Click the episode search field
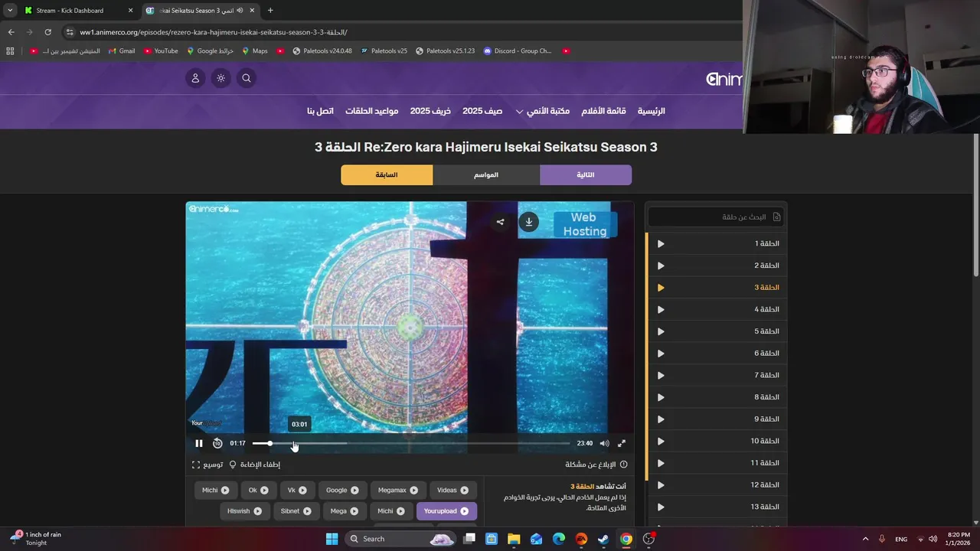This screenshot has width=980, height=551. click(717, 217)
